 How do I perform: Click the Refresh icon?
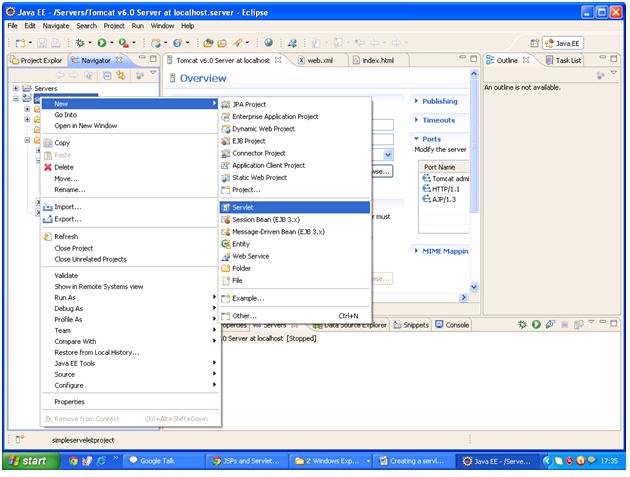click(48, 237)
